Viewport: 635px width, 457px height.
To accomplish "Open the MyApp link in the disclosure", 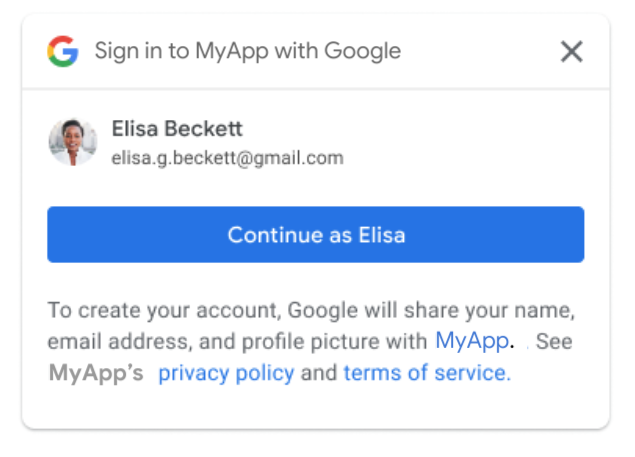I will (x=471, y=341).
